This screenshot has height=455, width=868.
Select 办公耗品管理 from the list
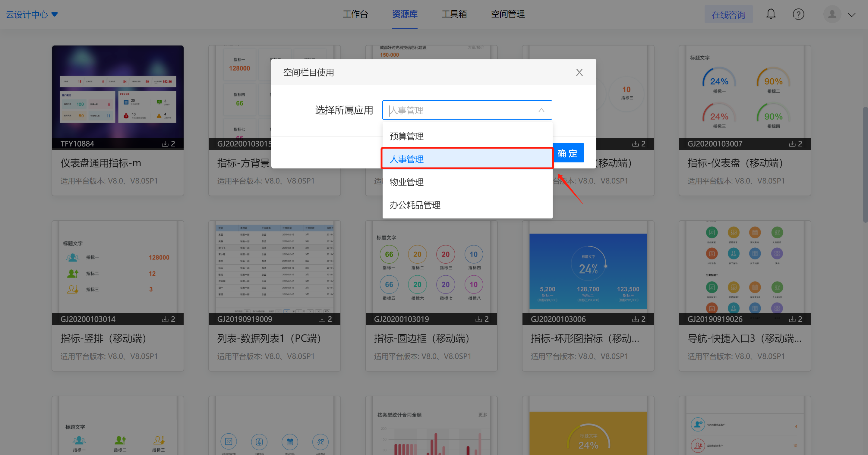coord(467,205)
